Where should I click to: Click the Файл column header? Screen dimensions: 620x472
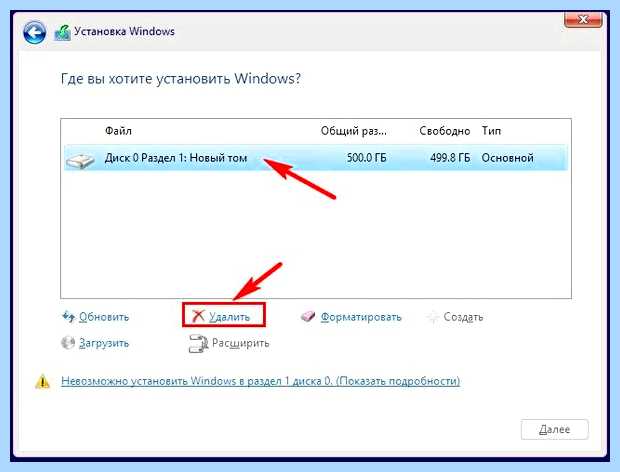point(118,131)
